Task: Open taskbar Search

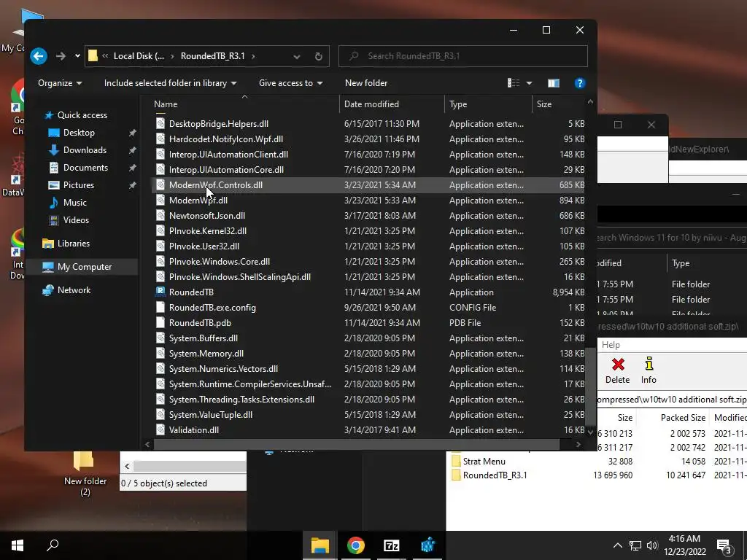Action: click(53, 545)
